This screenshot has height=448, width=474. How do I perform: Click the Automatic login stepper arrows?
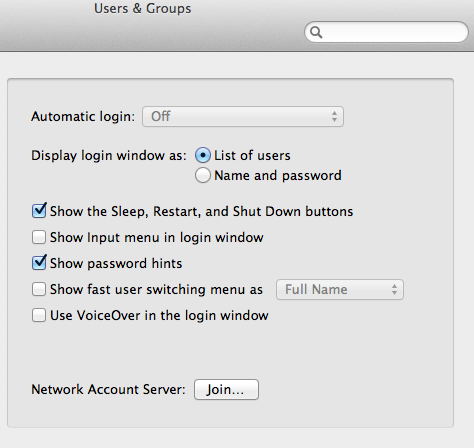[x=334, y=117]
